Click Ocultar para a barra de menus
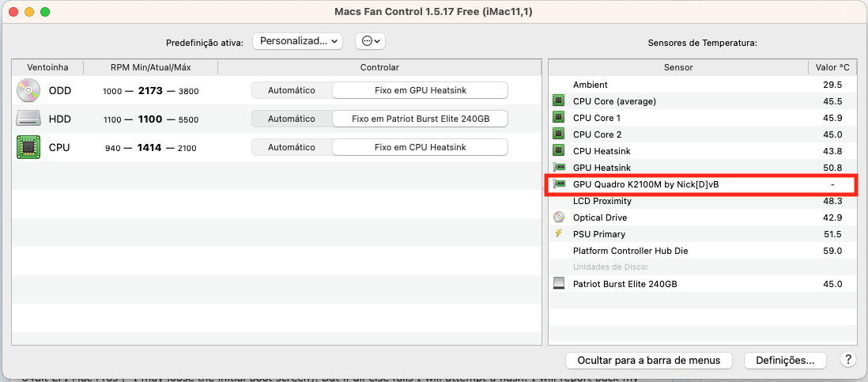The image size is (868, 382). [649, 360]
